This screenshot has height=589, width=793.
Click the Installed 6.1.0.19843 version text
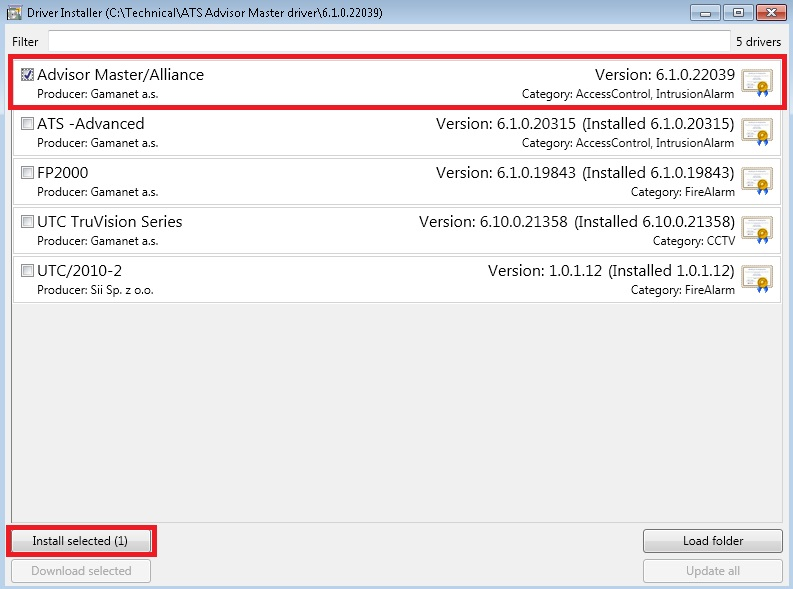click(658, 173)
